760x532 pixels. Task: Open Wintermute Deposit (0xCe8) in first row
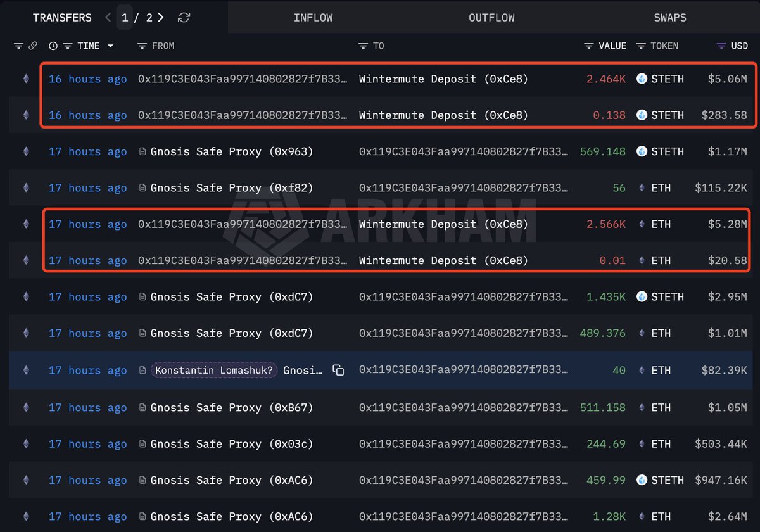[x=443, y=79]
